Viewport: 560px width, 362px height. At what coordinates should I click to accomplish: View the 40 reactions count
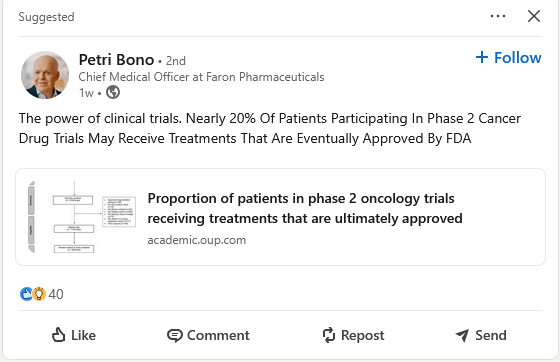coord(56,294)
